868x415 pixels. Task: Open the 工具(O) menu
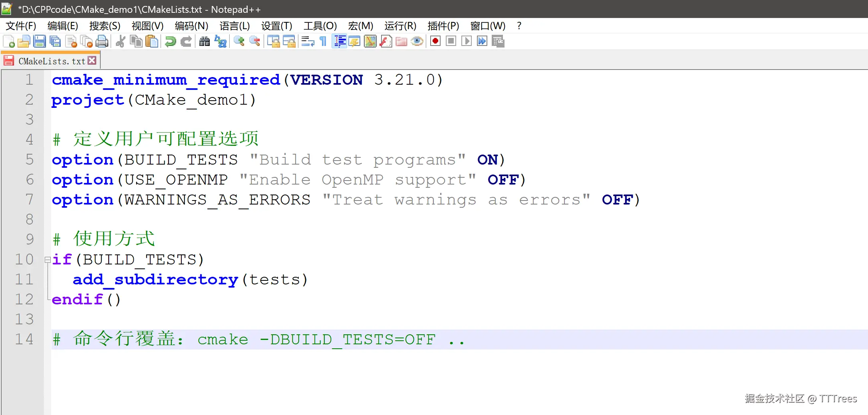(x=320, y=26)
